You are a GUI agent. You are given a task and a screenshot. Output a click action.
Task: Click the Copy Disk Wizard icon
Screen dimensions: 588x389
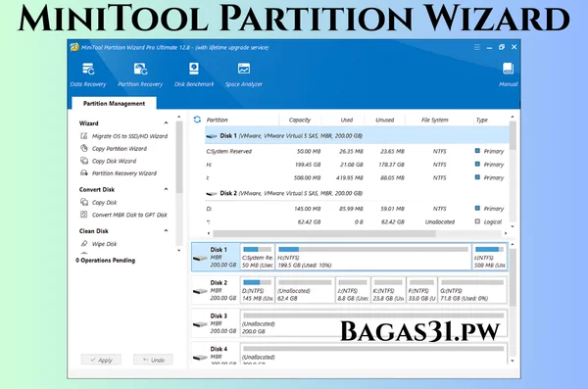click(84, 161)
